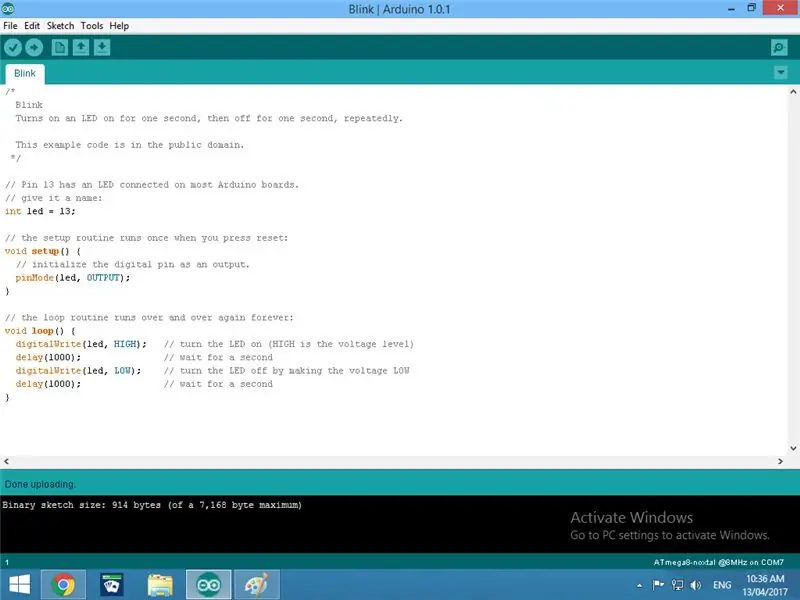The image size is (800, 600).
Task: Click the comment 'turn the LED off by making the voltage LOW'
Action: pos(287,370)
